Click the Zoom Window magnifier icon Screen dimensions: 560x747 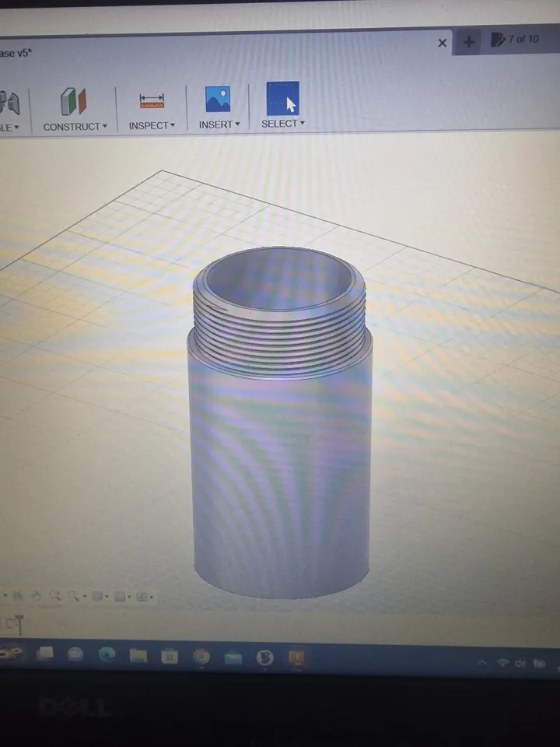54,595
